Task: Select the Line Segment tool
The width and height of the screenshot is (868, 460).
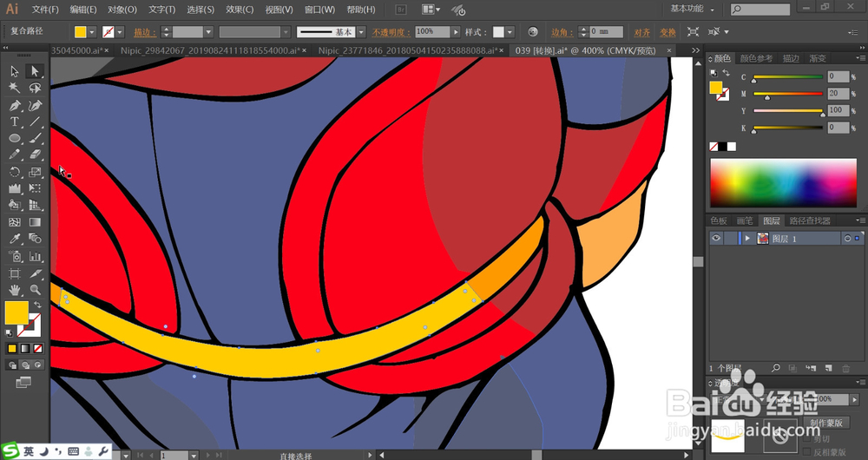Action: click(35, 122)
